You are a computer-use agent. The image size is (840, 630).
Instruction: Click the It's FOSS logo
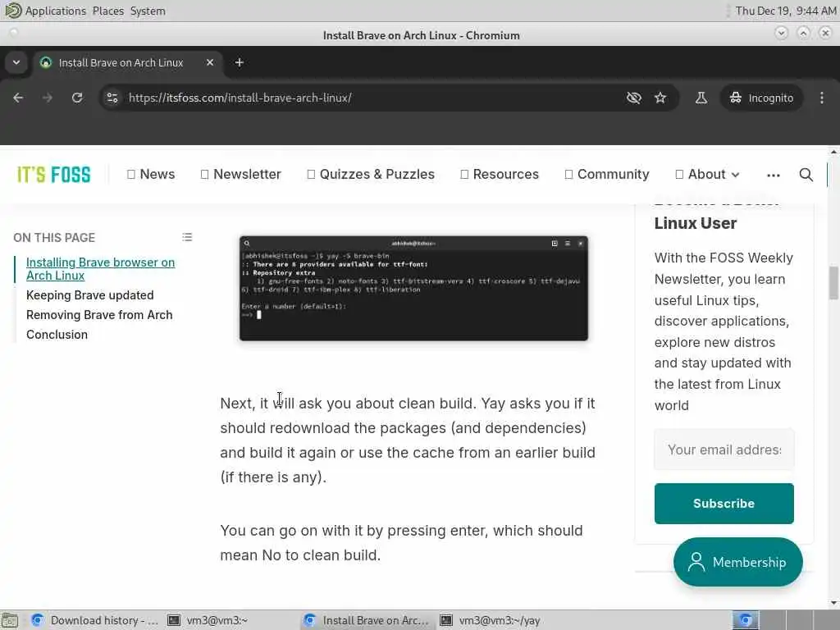click(53, 175)
